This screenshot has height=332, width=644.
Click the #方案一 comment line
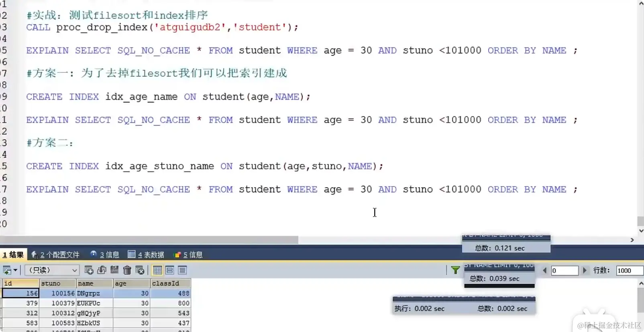(157, 73)
